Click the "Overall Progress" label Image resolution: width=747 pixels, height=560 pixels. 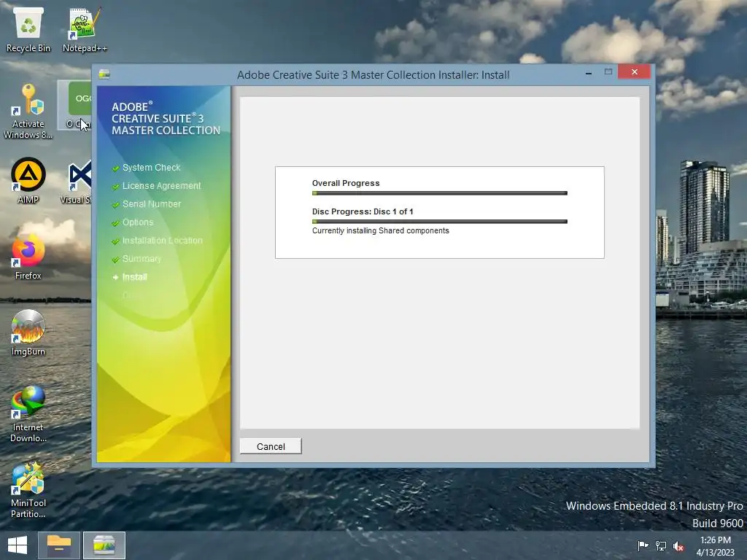pyautogui.click(x=346, y=183)
